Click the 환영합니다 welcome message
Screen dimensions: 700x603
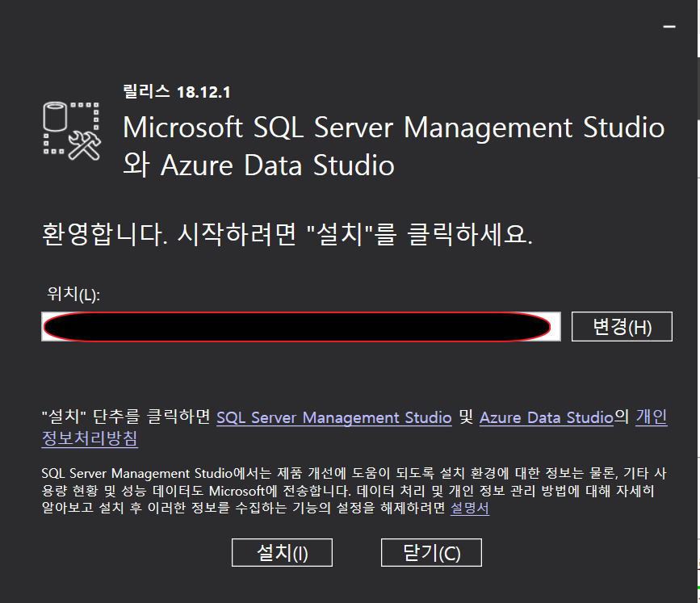pos(287,234)
